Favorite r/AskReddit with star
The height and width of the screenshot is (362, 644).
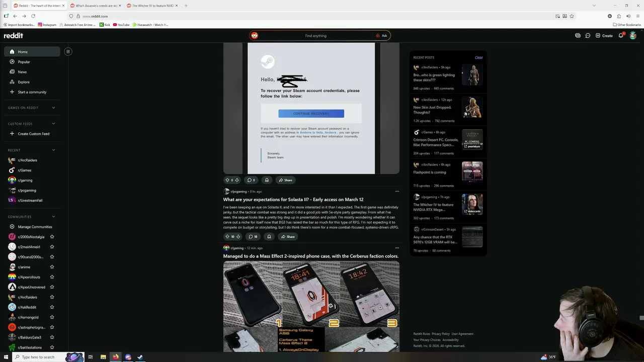52,307
